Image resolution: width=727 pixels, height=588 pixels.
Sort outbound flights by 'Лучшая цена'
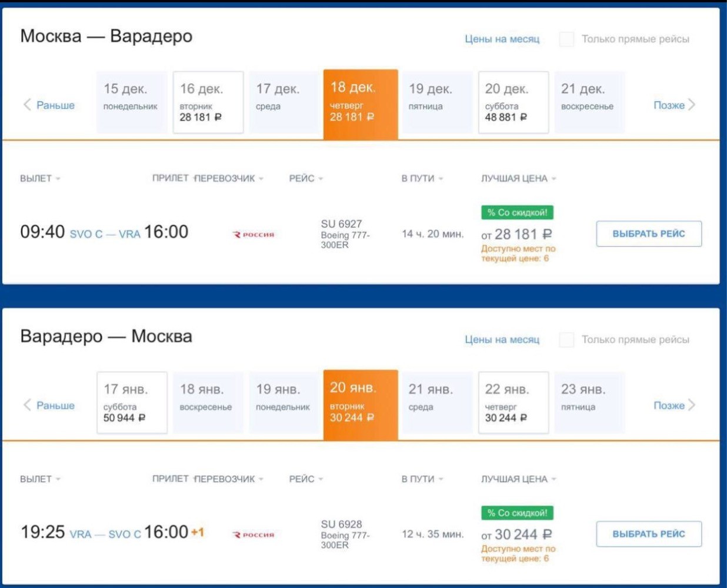click(519, 178)
